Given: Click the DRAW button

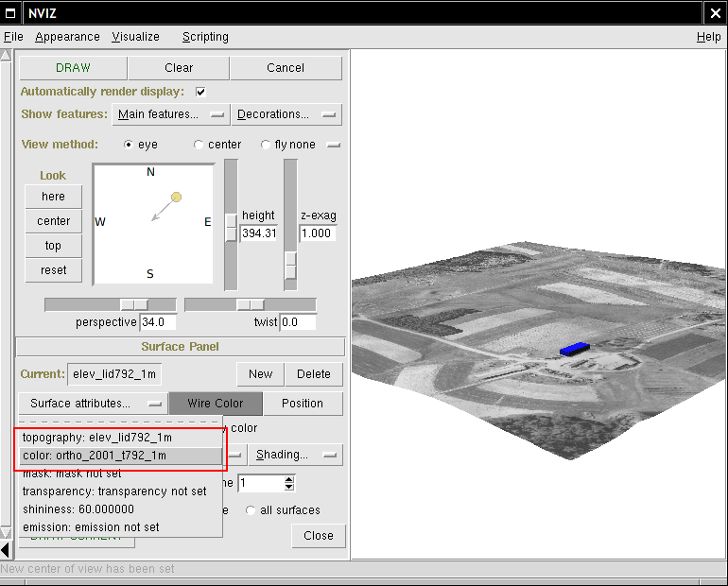Looking at the screenshot, I should click(73, 68).
